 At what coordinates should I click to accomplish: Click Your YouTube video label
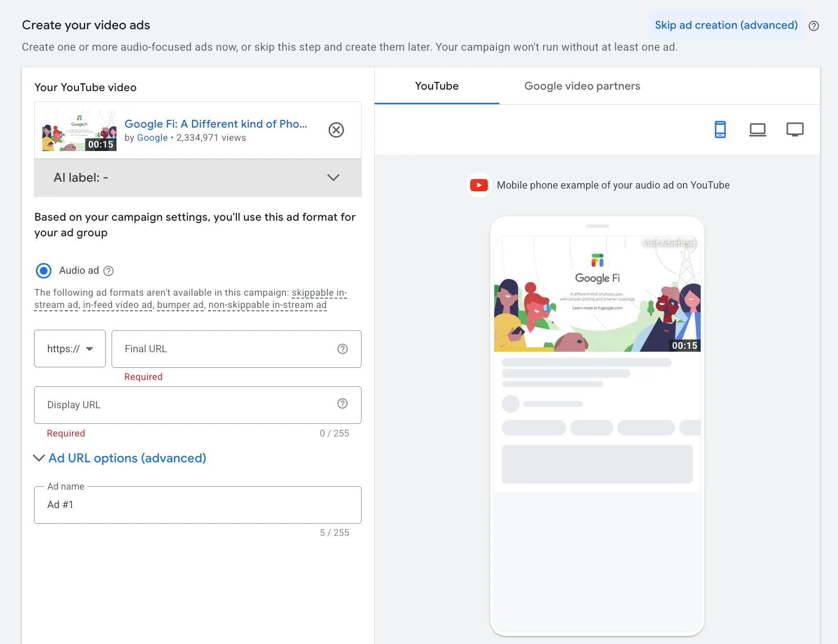coord(85,87)
